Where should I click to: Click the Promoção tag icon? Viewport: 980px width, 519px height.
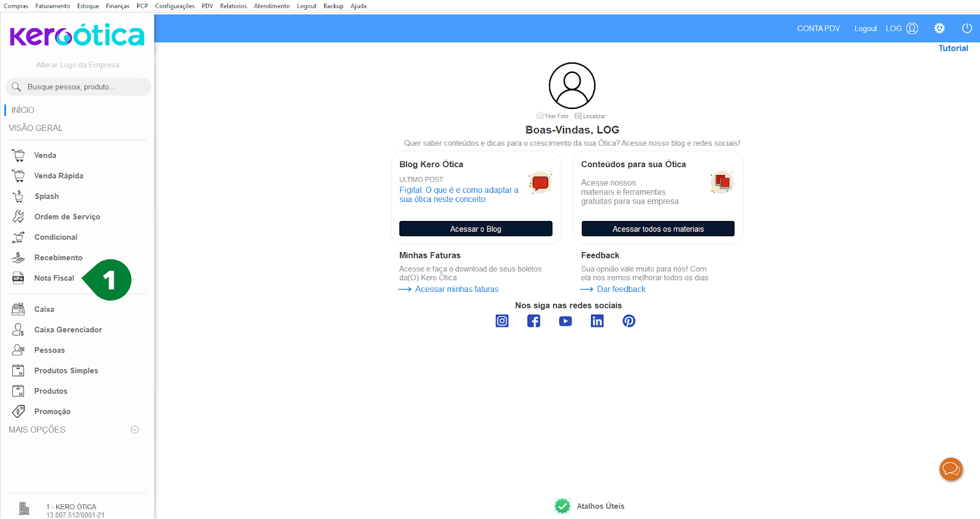pos(18,411)
